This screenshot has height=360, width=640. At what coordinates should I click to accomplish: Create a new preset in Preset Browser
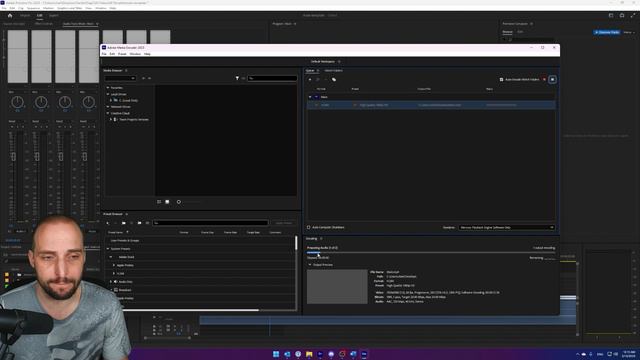(x=108, y=223)
